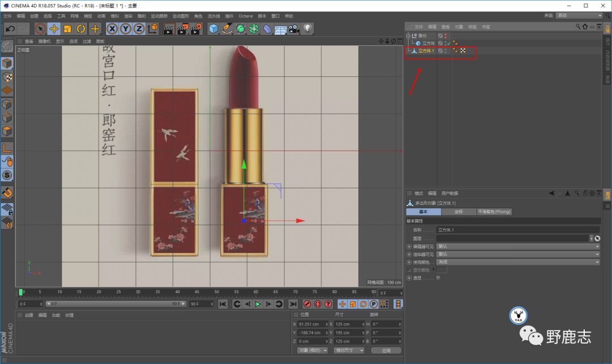Click the Undo arrow icon
The height and width of the screenshot is (364, 612).
tap(10, 29)
